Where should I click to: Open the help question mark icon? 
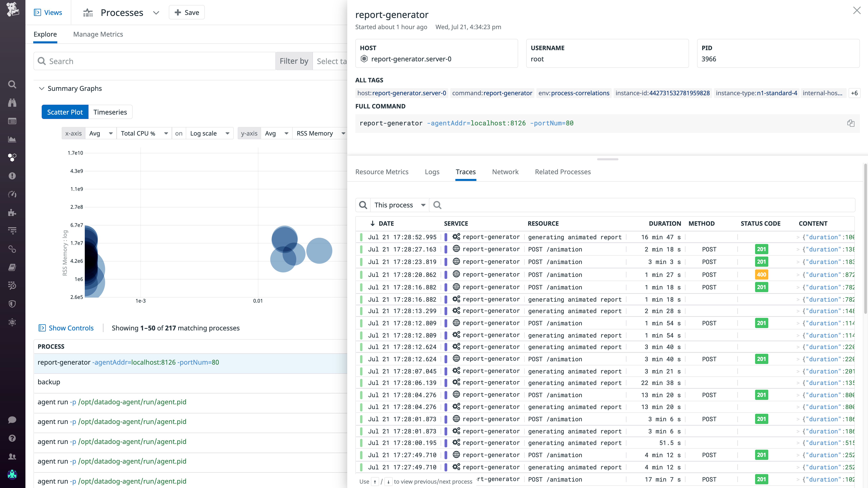(x=12, y=438)
